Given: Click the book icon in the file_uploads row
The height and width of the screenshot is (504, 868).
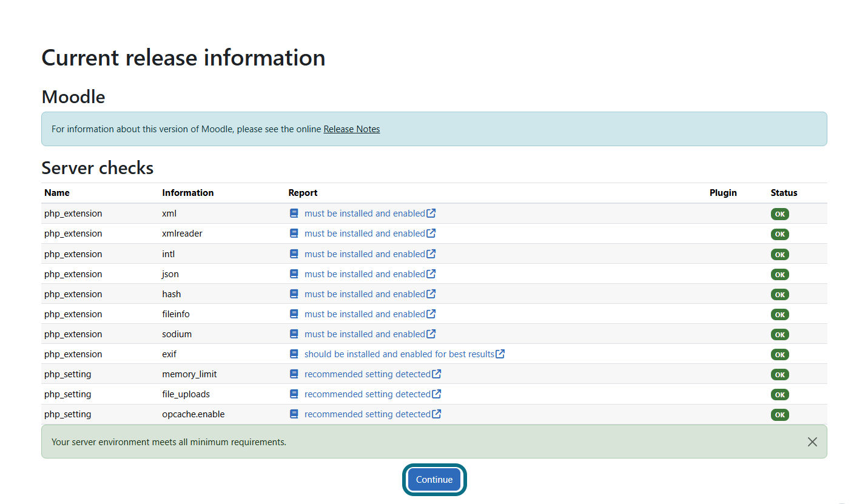Looking at the screenshot, I should (x=294, y=394).
